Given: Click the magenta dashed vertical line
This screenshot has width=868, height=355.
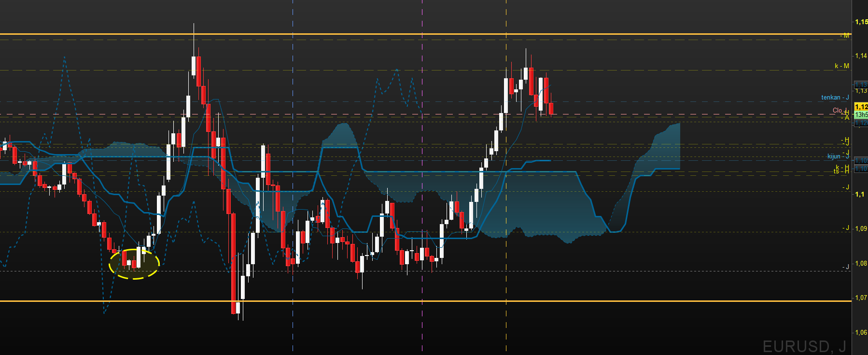Looking at the screenshot, I should (422, 176).
